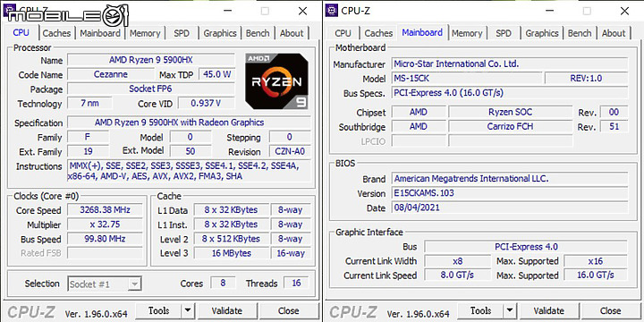Open Memory tab in right window
The height and width of the screenshot is (322, 644).
click(467, 33)
